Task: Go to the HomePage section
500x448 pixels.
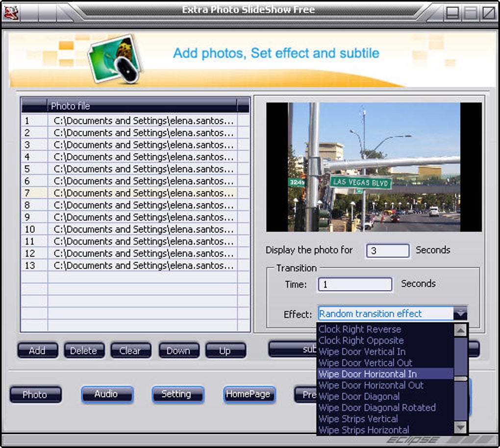Action: [x=249, y=394]
